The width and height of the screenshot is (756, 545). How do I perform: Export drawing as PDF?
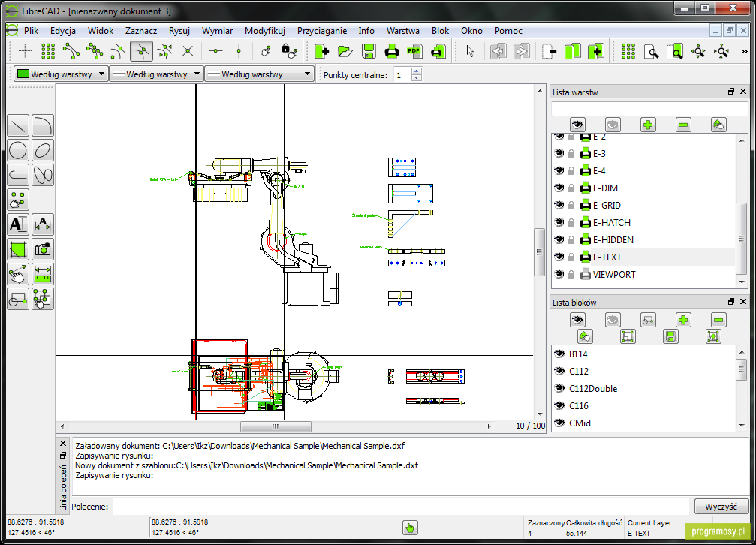tap(414, 51)
